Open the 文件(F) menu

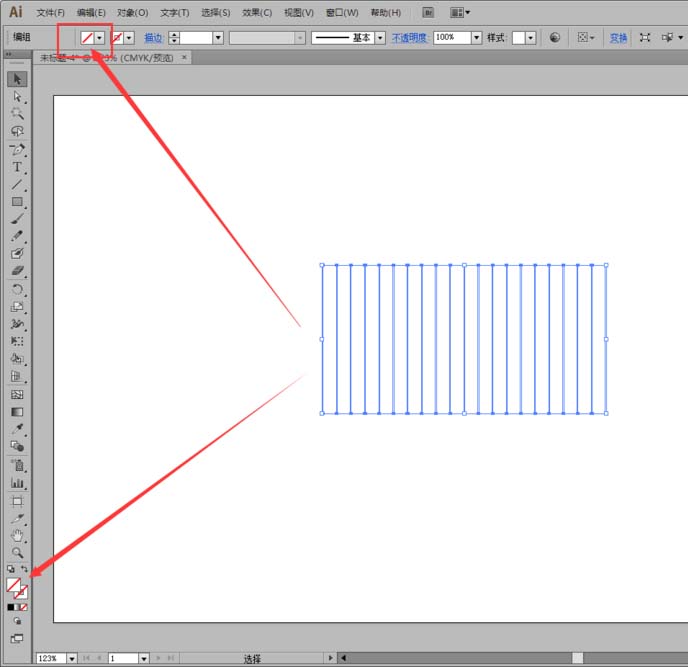[50, 13]
